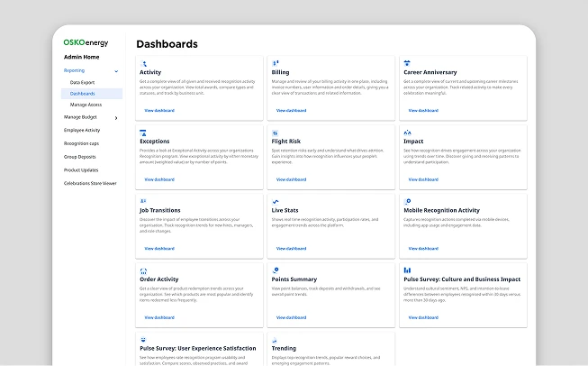Select Reporting in the sidebar
This screenshot has height=366, width=588.
pos(74,70)
